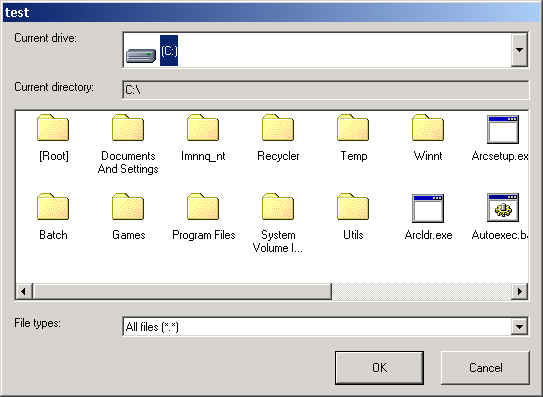Select the Games folder icon

coord(128,206)
